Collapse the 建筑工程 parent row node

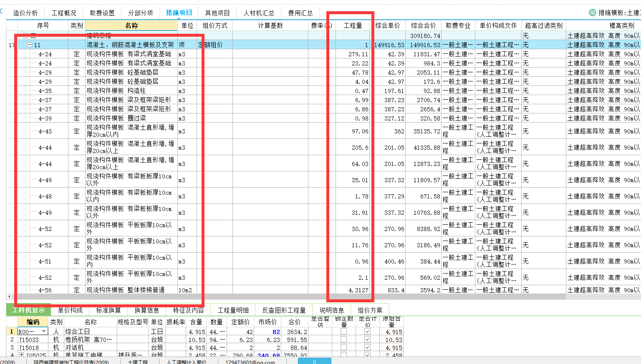[x=25, y=36]
